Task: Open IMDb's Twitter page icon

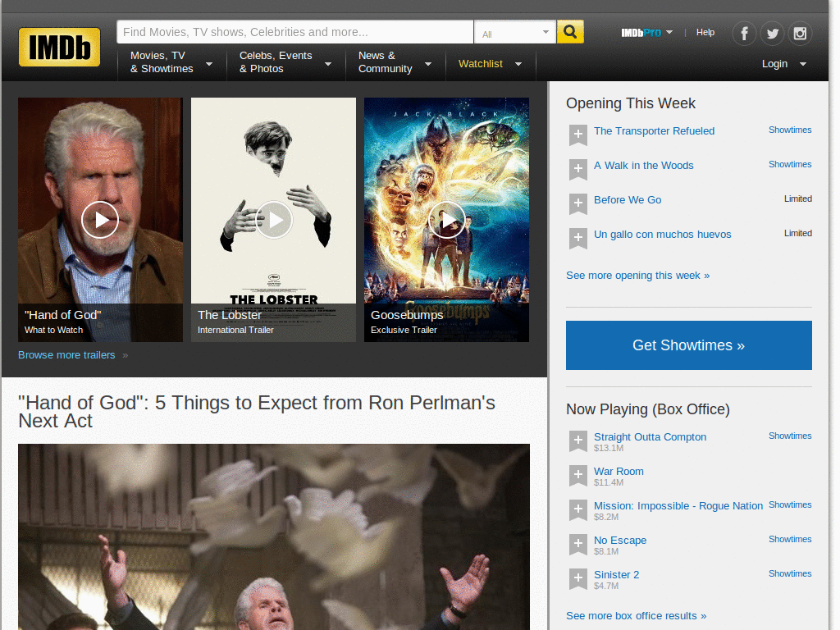Action: point(772,34)
